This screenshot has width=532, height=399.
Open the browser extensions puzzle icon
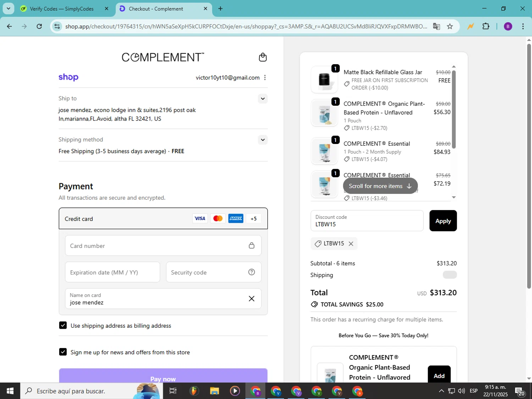pos(486,26)
